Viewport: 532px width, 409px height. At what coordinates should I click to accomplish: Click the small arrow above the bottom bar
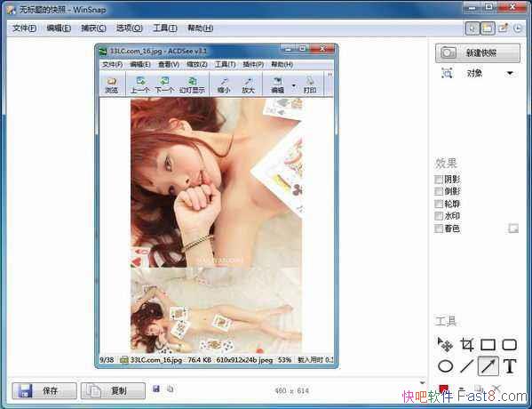click(x=422, y=382)
